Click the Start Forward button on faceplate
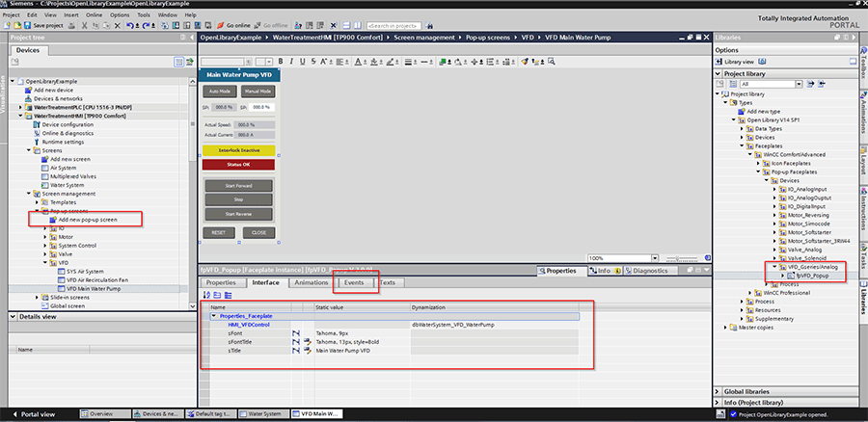 238,186
